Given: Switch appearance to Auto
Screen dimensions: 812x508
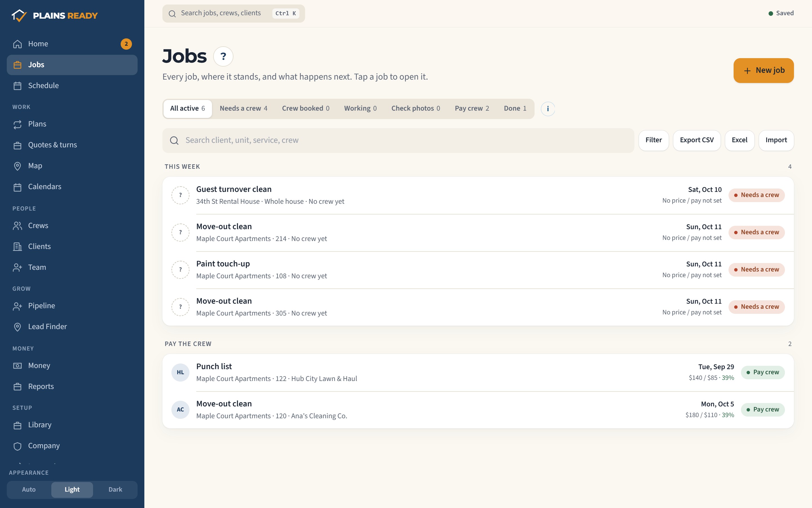Looking at the screenshot, I should click(29, 490).
